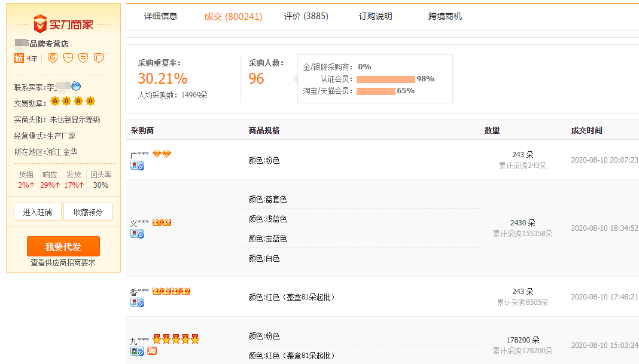Click the Wangwang chat icon beside seller 李
This screenshot has height=364, width=639.
(76, 86)
